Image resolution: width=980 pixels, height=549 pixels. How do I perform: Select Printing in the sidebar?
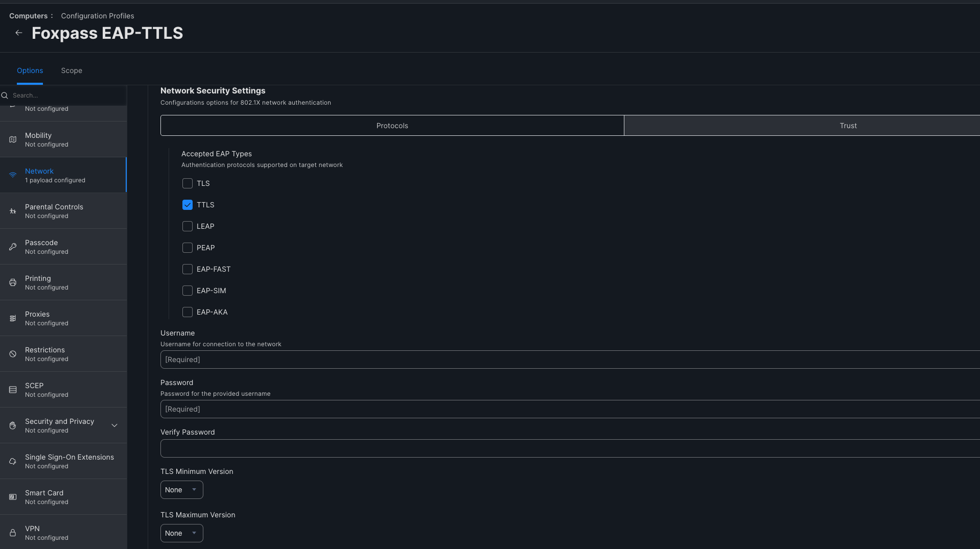[x=63, y=282]
